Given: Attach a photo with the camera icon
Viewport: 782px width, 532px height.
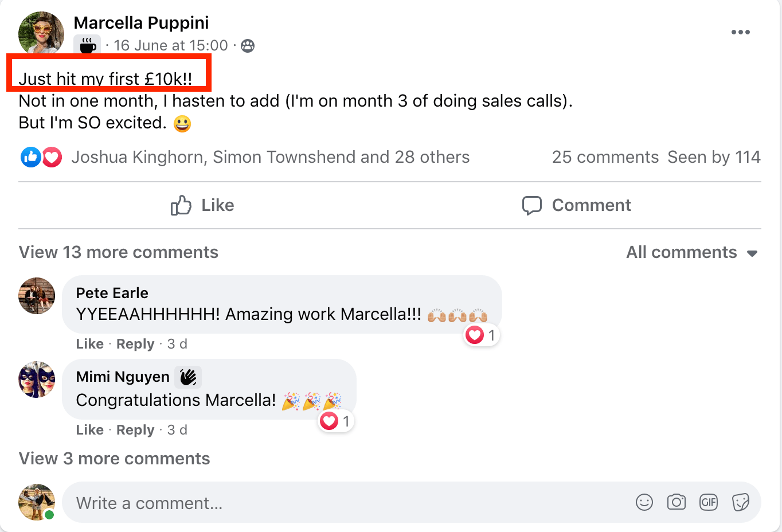Looking at the screenshot, I should 677,503.
